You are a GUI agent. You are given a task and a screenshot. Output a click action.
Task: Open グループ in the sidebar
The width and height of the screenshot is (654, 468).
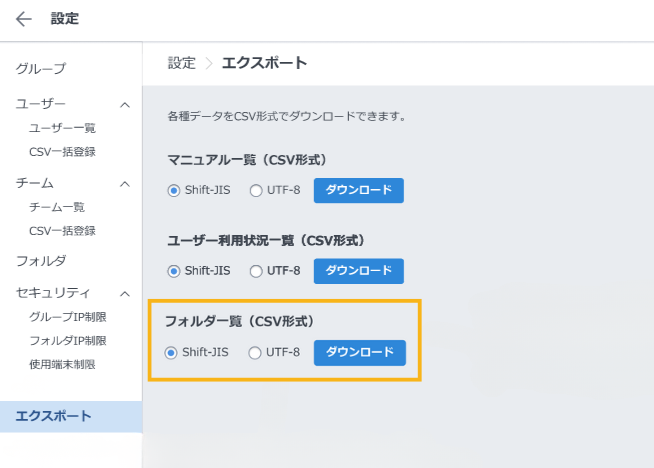click(41, 68)
